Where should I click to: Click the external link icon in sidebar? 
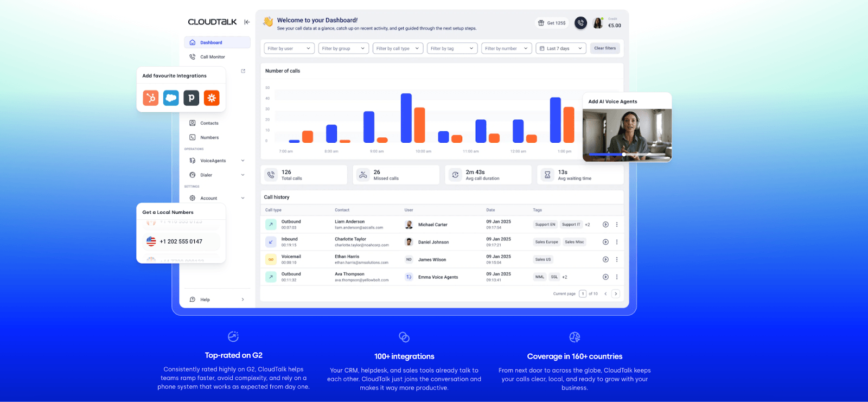pyautogui.click(x=243, y=71)
